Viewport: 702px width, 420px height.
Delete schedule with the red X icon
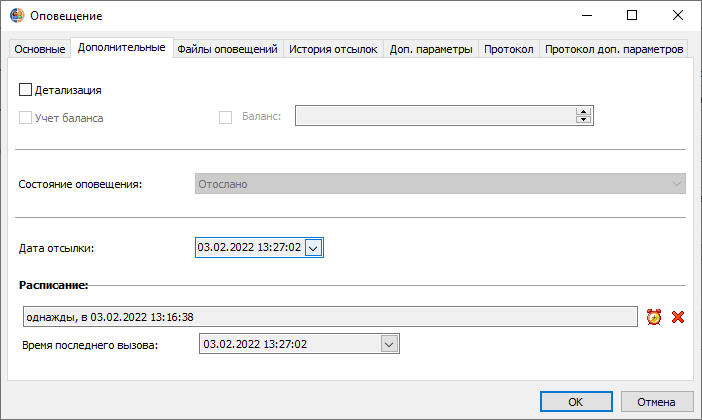678,317
